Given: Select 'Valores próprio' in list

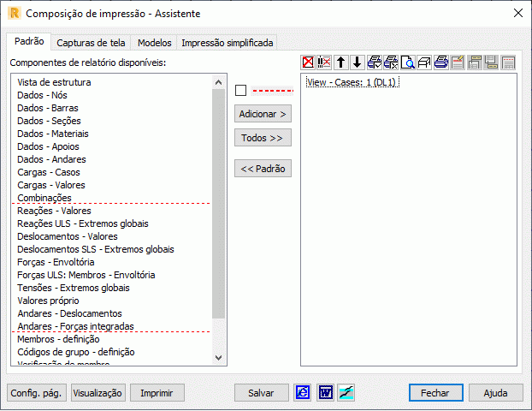Looking at the screenshot, I should [48, 301].
